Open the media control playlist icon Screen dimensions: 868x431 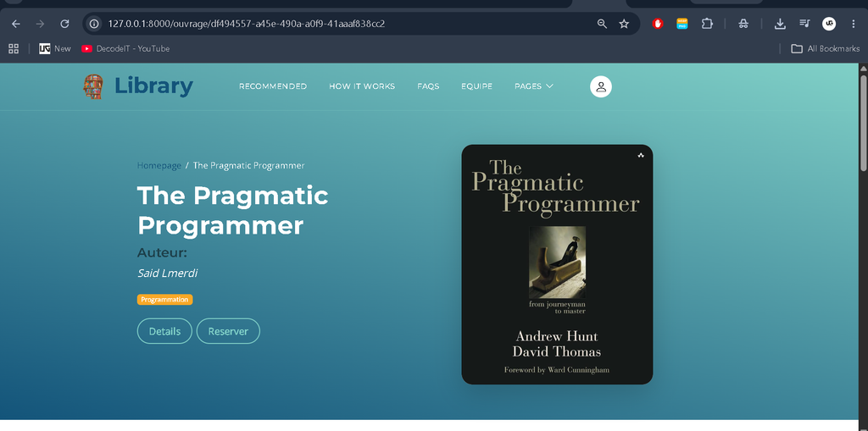[804, 24]
